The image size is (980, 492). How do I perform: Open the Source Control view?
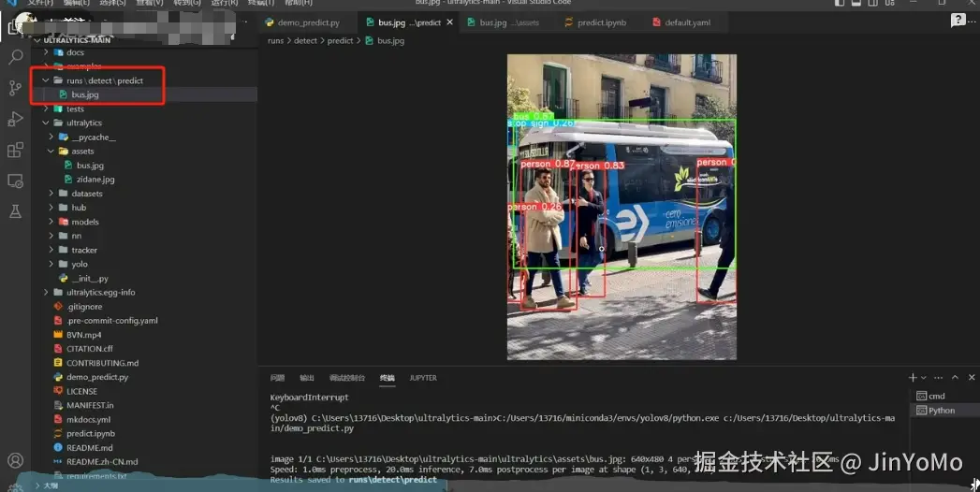coord(16,88)
